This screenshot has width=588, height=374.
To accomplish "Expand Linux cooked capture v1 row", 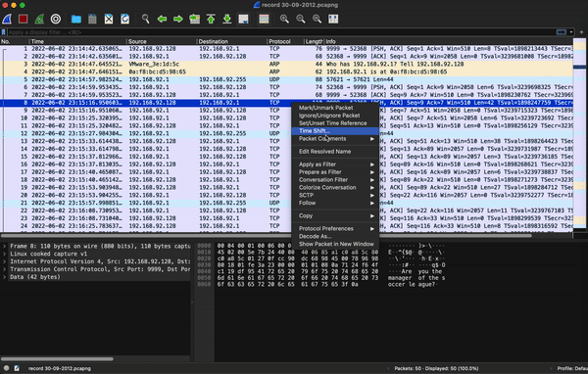I will pos(5,255).
